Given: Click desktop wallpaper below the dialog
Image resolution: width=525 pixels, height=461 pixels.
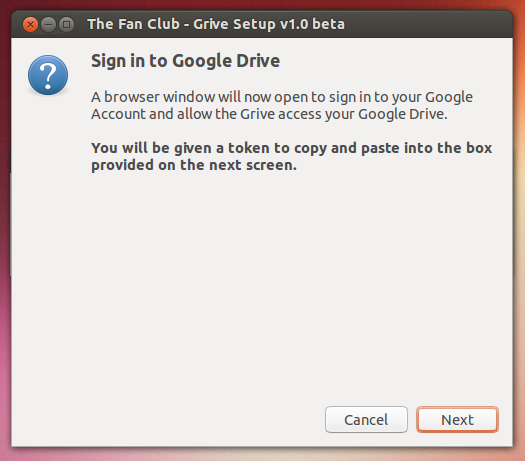Looking at the screenshot, I should point(261,455).
